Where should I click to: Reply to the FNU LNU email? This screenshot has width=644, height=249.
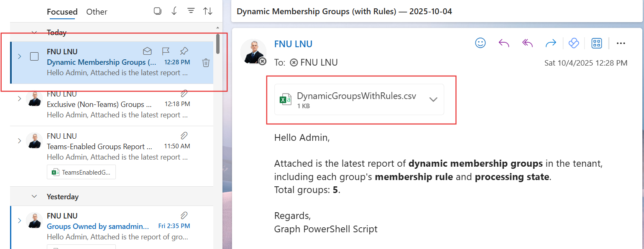tap(504, 43)
